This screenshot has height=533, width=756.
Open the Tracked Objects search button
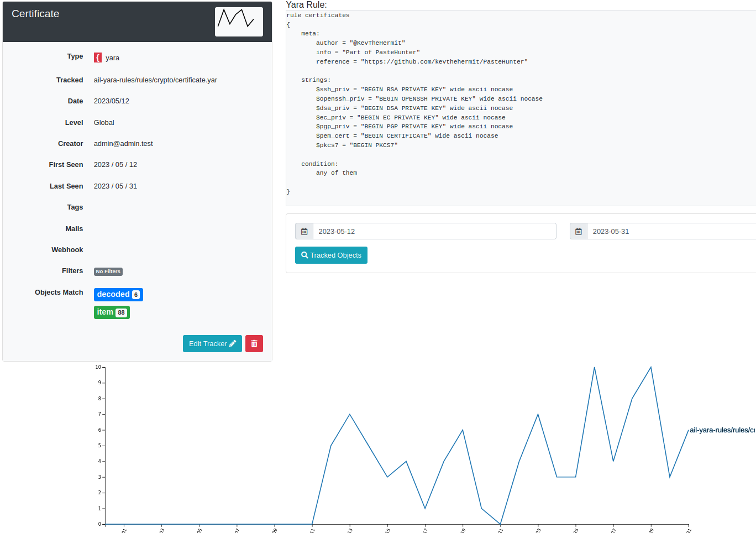coord(331,255)
